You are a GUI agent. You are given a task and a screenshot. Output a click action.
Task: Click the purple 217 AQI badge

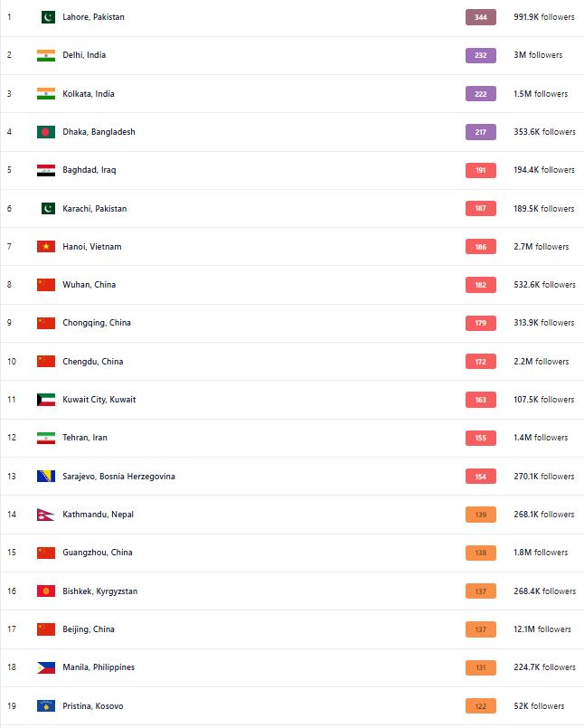480,132
